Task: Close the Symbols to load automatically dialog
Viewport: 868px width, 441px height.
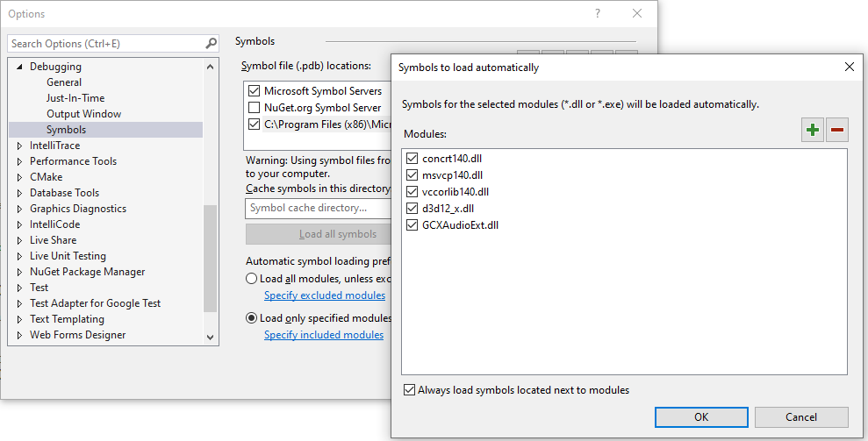Action: [850, 67]
